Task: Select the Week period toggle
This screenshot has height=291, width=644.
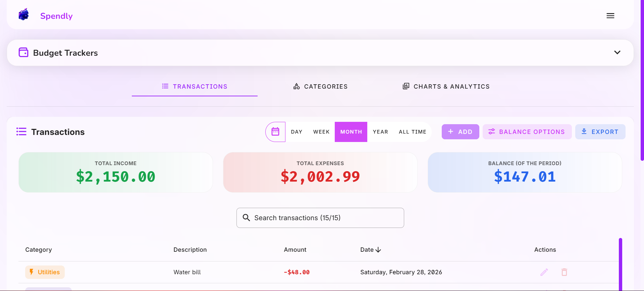Action: click(321, 132)
